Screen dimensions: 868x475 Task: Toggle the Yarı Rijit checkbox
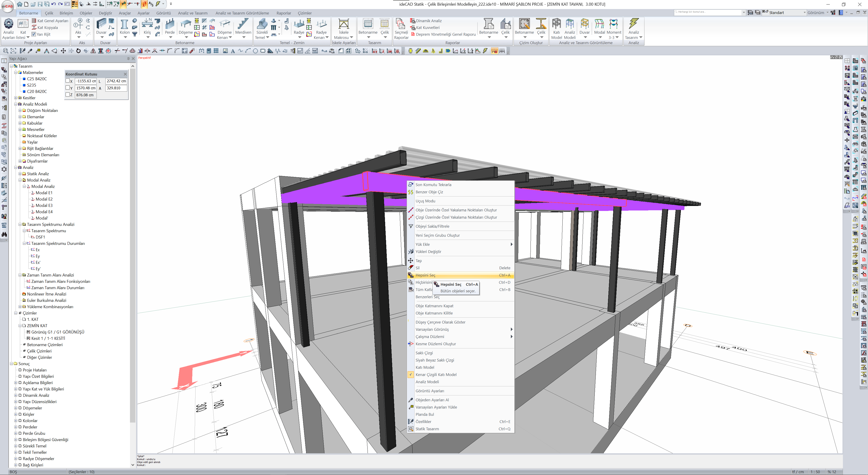(x=34, y=34)
